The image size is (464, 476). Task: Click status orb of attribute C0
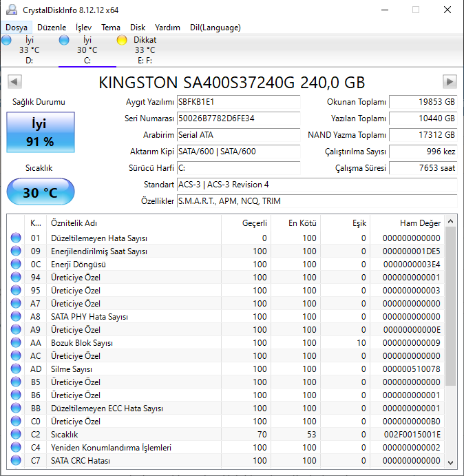pos(16,421)
